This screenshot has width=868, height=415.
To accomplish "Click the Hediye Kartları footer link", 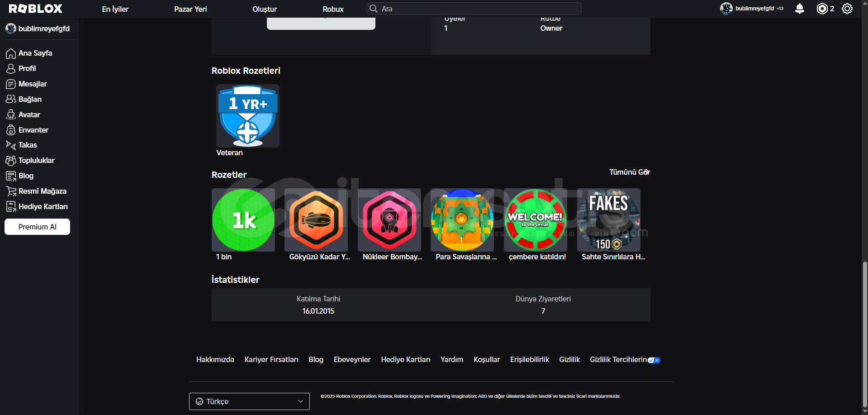I will [x=406, y=360].
